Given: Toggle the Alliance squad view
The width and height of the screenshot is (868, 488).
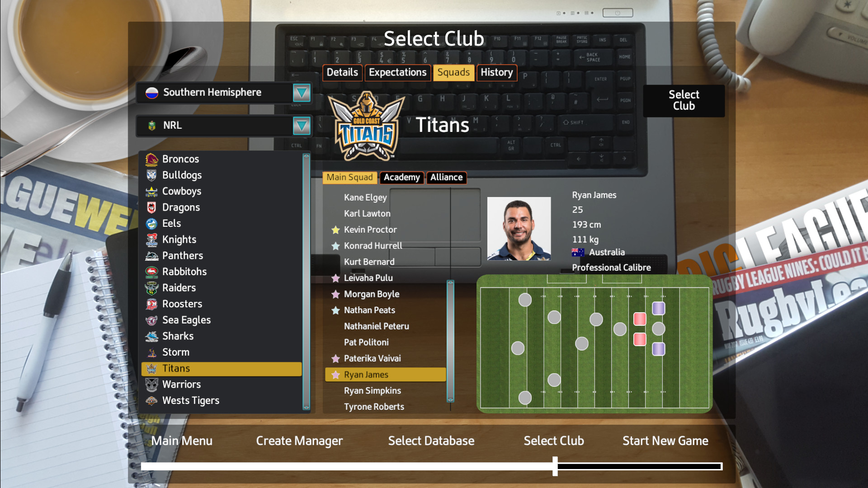Looking at the screenshot, I should [445, 177].
